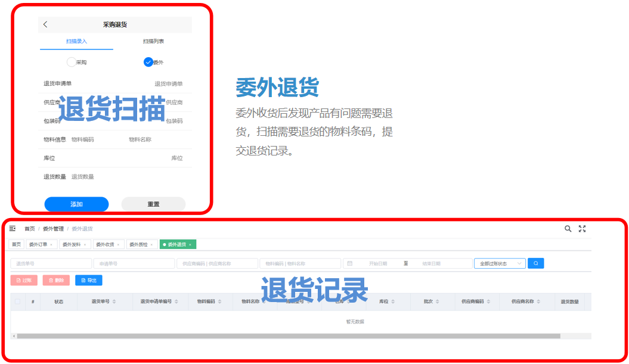Open the 委外收货 page tab

click(x=104, y=245)
